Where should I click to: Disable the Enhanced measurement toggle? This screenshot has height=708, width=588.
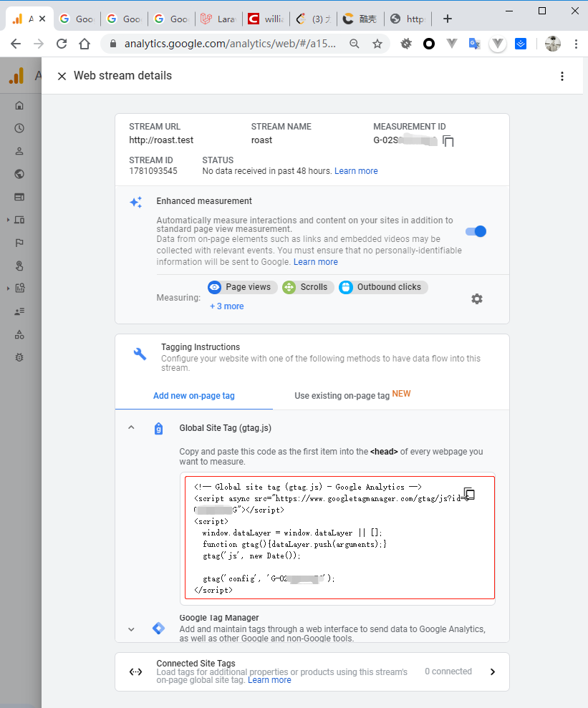(x=475, y=231)
